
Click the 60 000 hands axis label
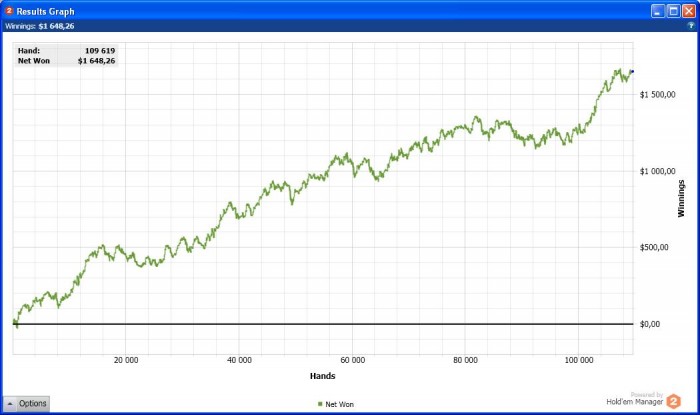click(x=353, y=360)
